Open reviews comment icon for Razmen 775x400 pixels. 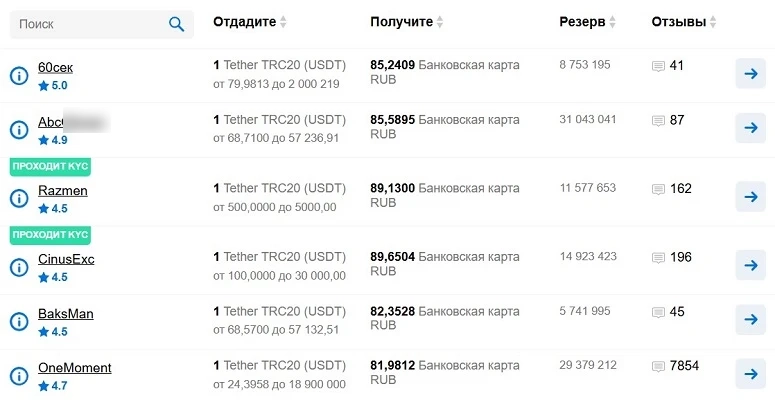pos(658,189)
